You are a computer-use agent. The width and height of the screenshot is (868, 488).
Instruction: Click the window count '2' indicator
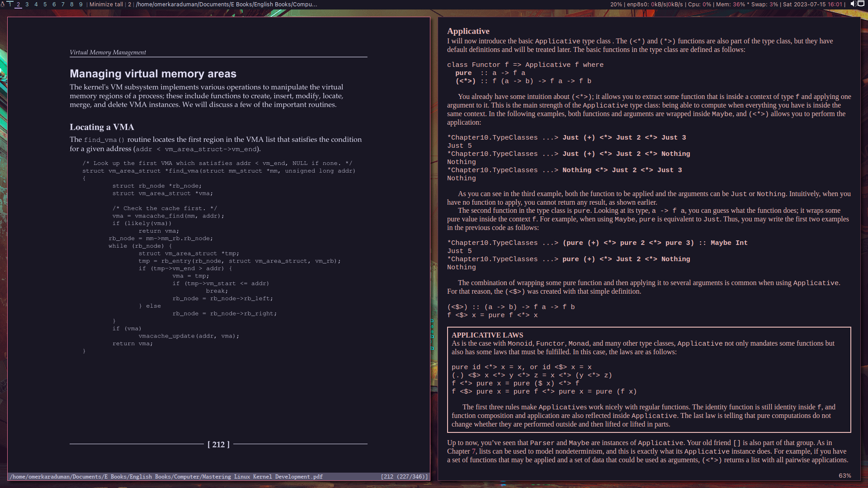point(130,4)
